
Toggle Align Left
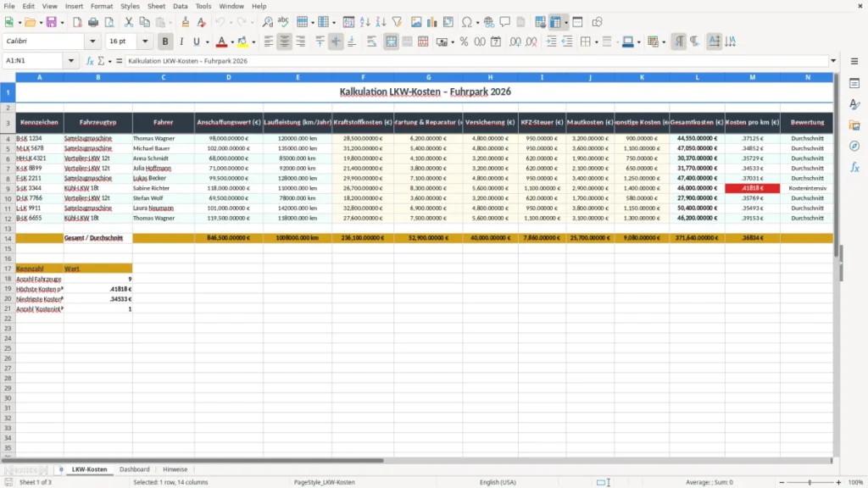[x=269, y=42]
